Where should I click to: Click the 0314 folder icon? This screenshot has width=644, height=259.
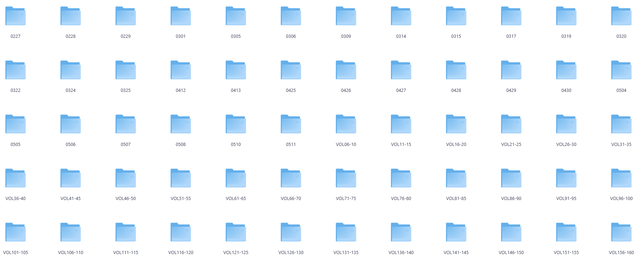click(401, 16)
